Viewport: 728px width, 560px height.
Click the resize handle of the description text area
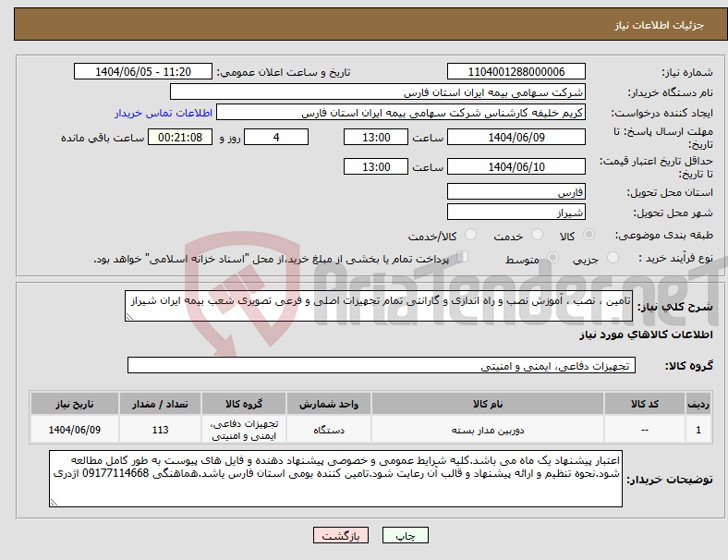[x=129, y=317]
